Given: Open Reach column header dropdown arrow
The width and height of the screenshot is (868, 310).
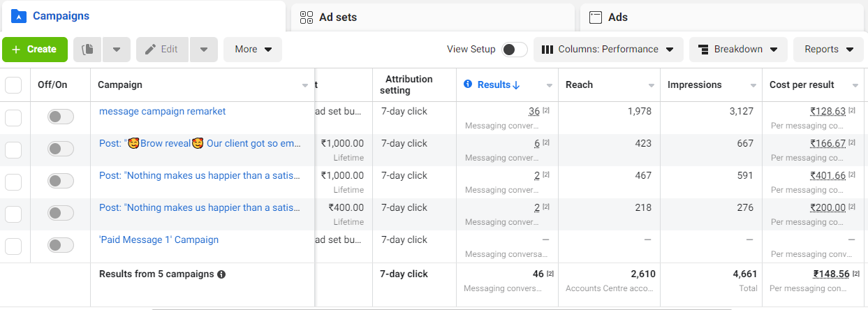Looking at the screenshot, I should pyautogui.click(x=652, y=86).
